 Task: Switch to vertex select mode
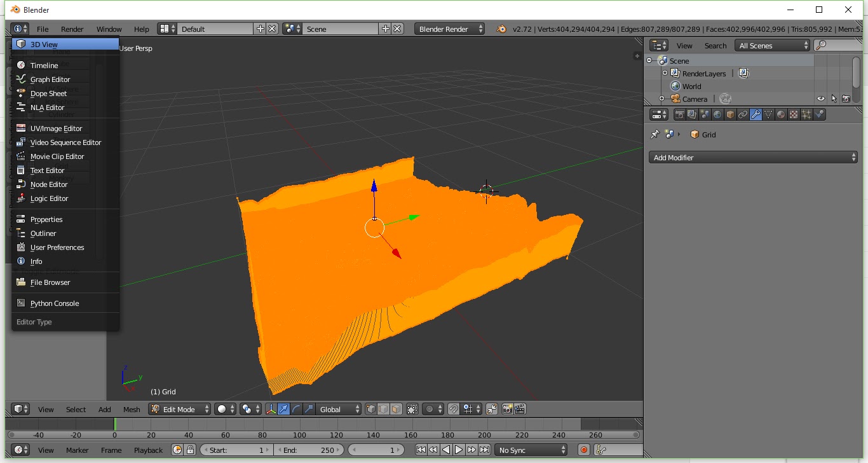[372, 409]
